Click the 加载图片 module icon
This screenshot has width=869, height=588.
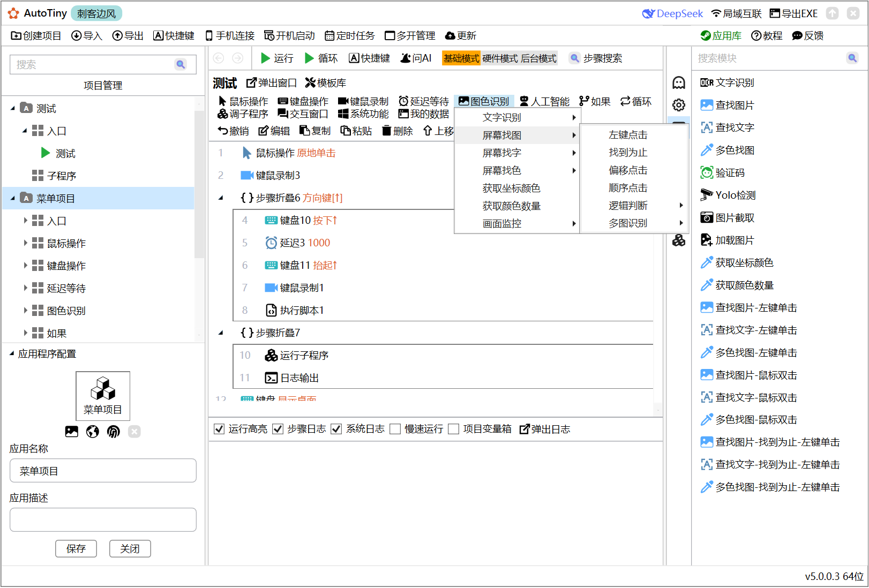[707, 240]
